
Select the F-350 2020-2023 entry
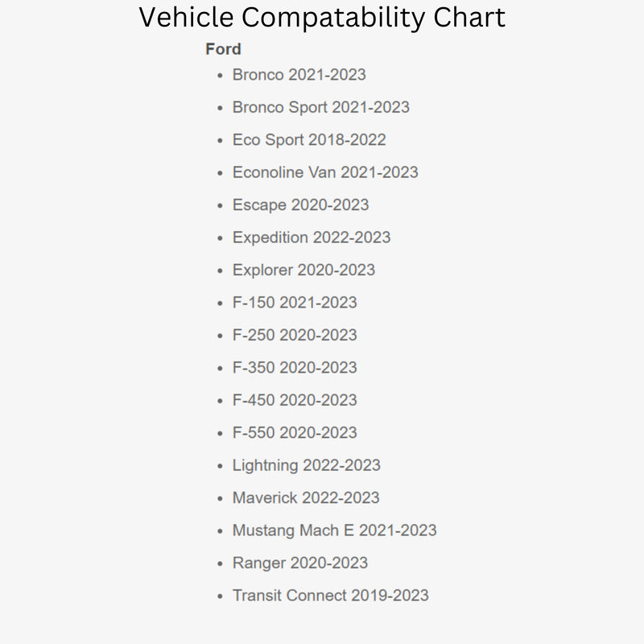(x=295, y=368)
